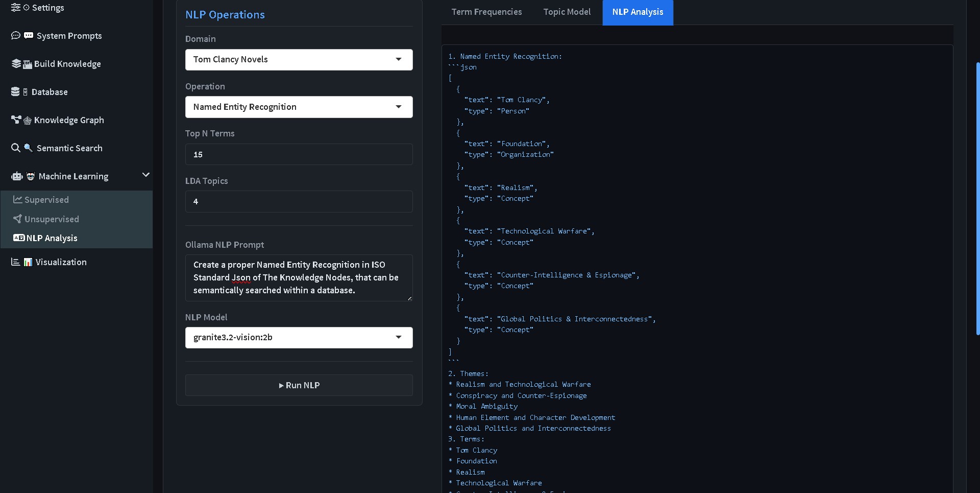
Task: Select the NLP Analysis tab above results
Action: tap(638, 12)
